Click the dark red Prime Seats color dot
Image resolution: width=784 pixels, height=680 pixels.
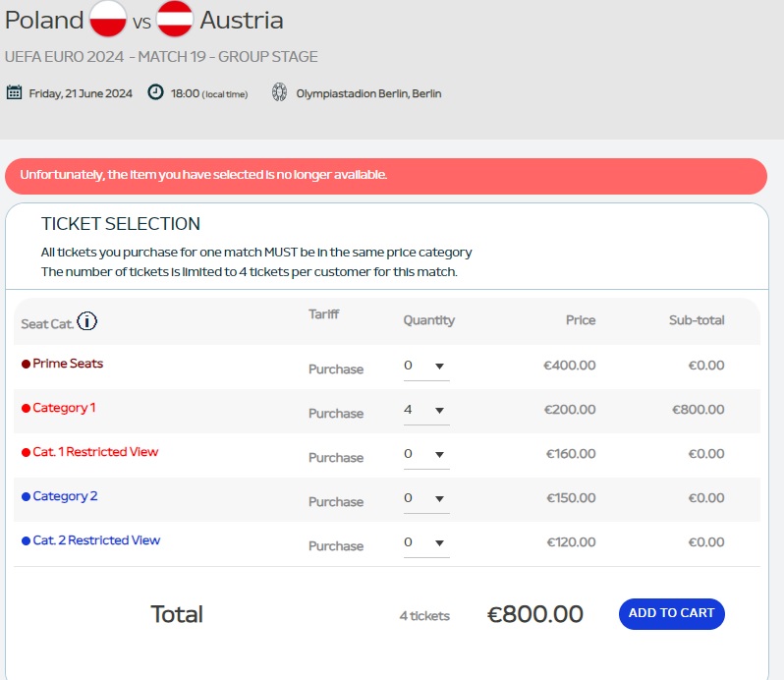click(x=26, y=364)
